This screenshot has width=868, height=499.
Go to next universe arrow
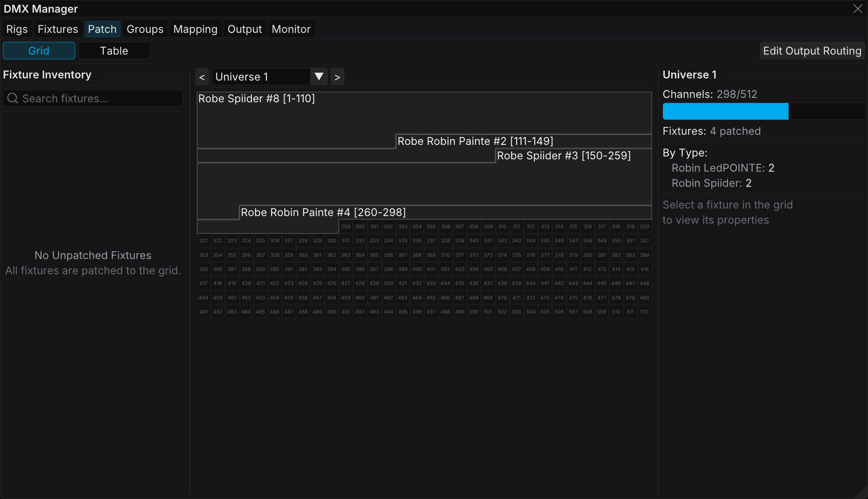coord(337,77)
